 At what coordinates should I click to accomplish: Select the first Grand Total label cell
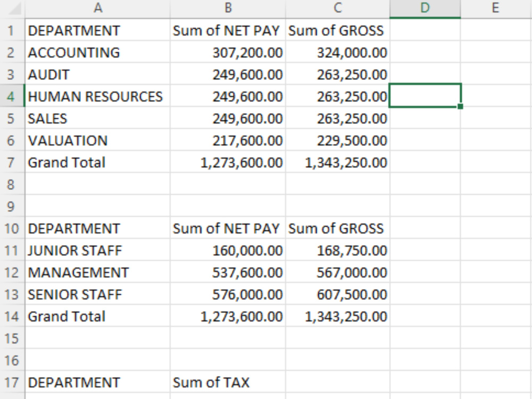(x=98, y=162)
